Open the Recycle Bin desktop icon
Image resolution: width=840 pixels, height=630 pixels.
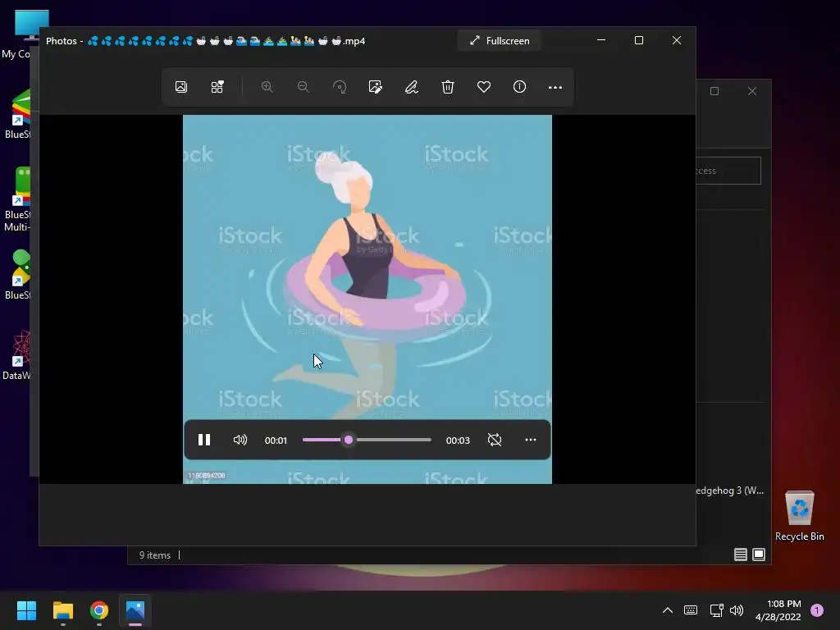click(x=799, y=515)
